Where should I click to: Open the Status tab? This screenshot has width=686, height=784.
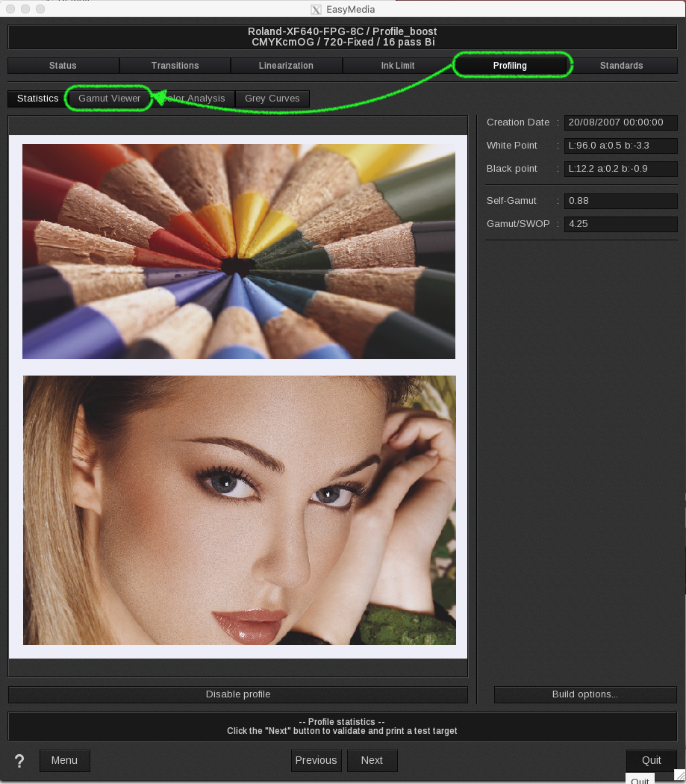pos(63,66)
